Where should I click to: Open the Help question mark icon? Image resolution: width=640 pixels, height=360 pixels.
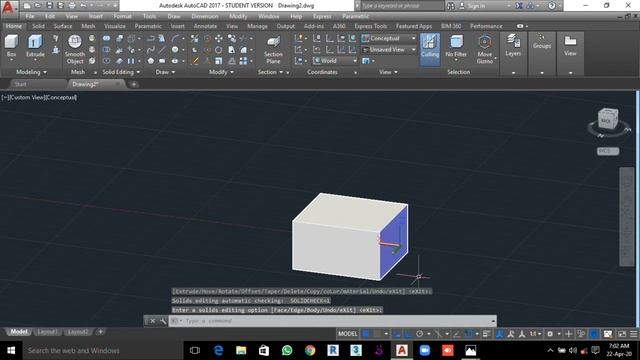pyautogui.click(x=552, y=6)
